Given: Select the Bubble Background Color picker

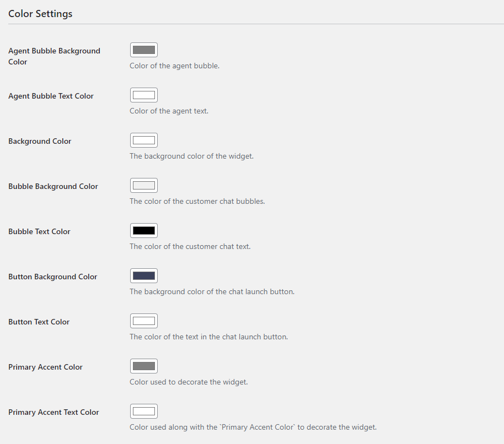Looking at the screenshot, I should [x=144, y=185].
